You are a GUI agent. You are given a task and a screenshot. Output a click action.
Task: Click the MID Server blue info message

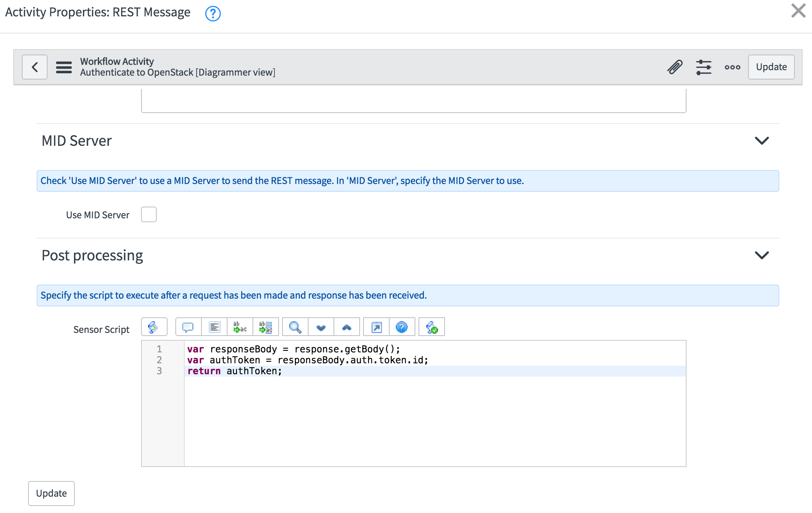408,181
